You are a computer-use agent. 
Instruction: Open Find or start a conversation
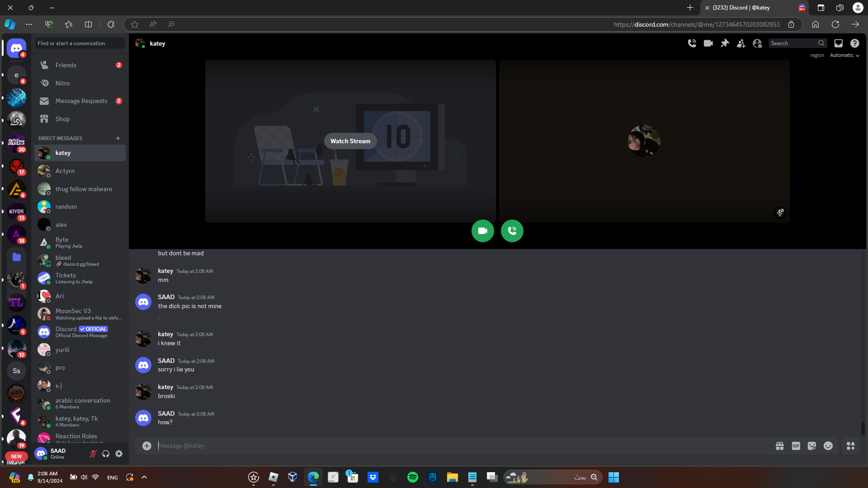coord(80,43)
